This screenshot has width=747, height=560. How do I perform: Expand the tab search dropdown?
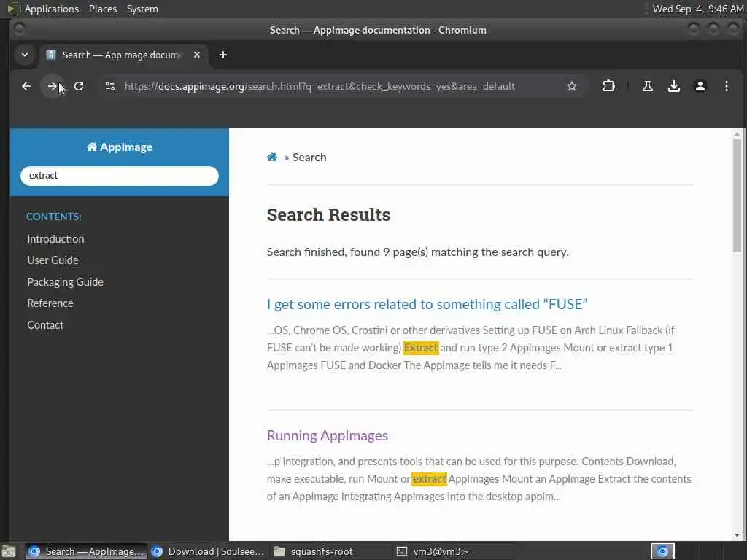tap(25, 55)
